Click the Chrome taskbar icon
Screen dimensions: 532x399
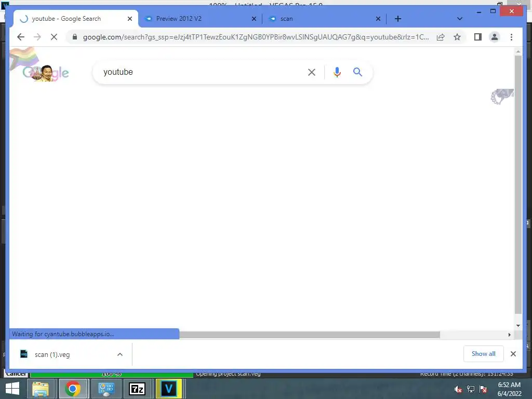pyautogui.click(x=73, y=389)
